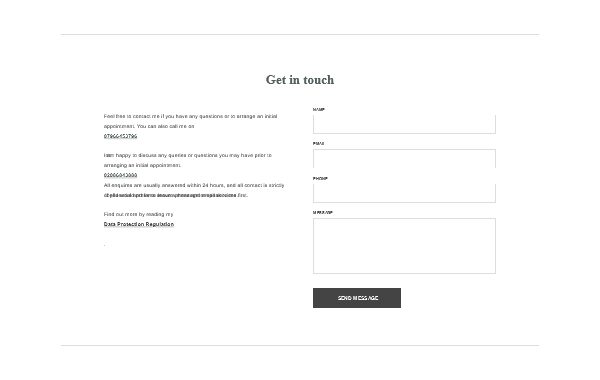Click the Phone field label

pyautogui.click(x=320, y=178)
